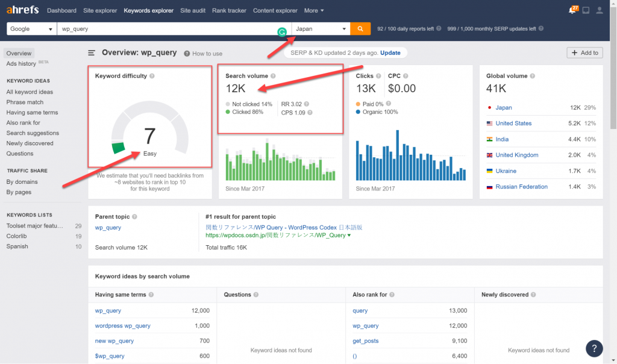617x364 pixels.
Task: Click the Keyword difficulty gauge
Action: click(150, 129)
